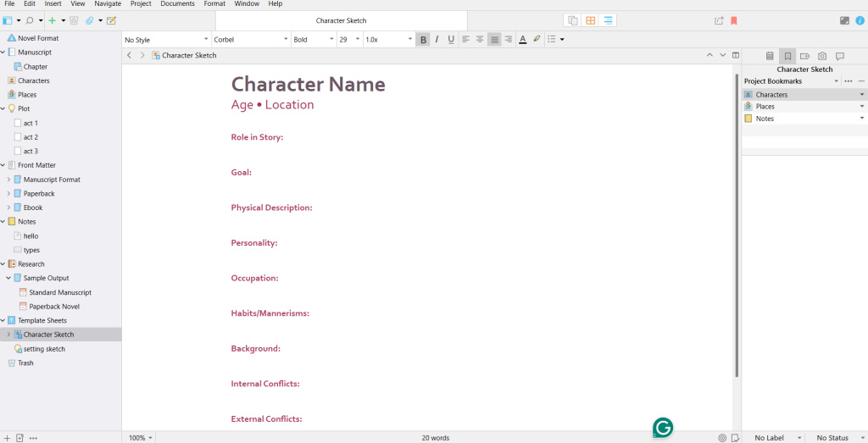Toggle Underline formatting
This screenshot has width=868, height=443.
pos(450,40)
